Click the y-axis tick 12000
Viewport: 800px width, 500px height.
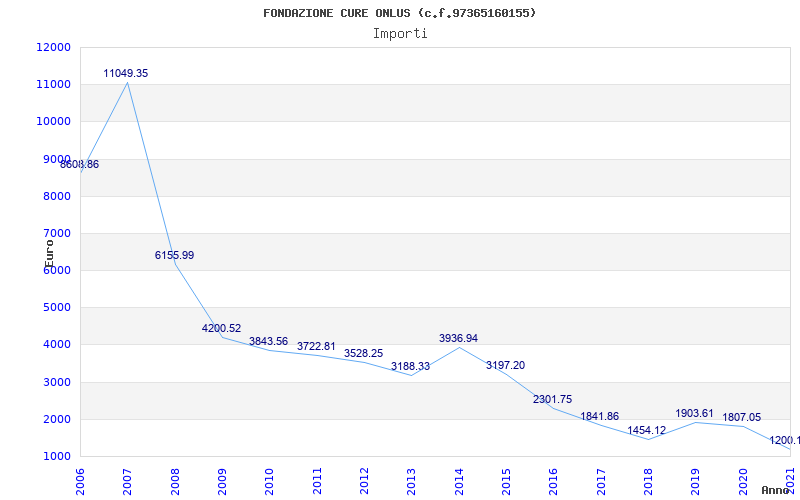click(54, 47)
